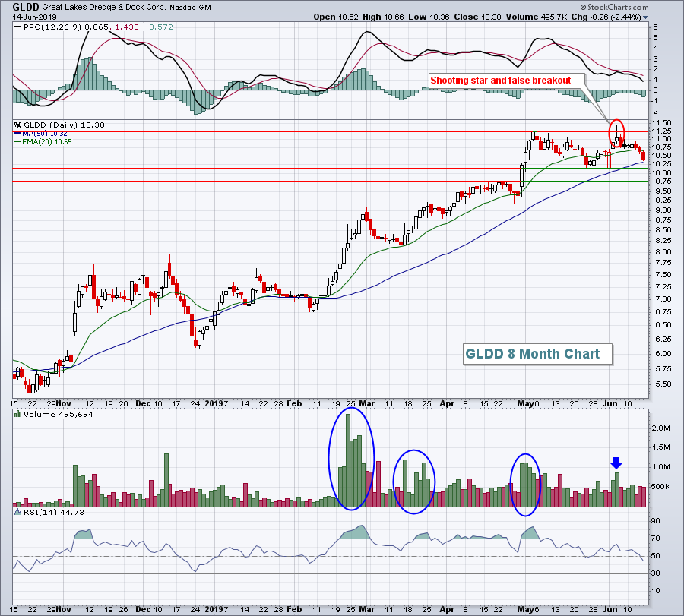Click the Feb label under the price panel
This screenshot has height=616, width=684.
(294, 403)
